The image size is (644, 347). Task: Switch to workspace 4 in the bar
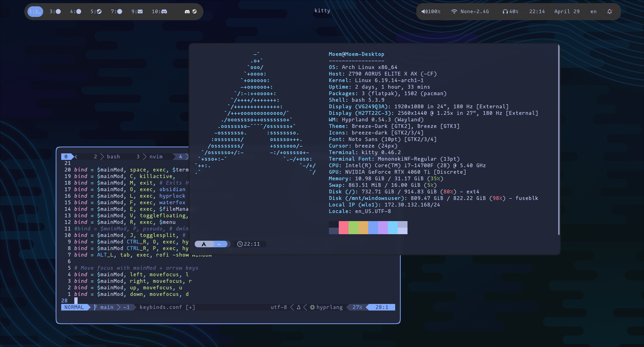point(76,12)
